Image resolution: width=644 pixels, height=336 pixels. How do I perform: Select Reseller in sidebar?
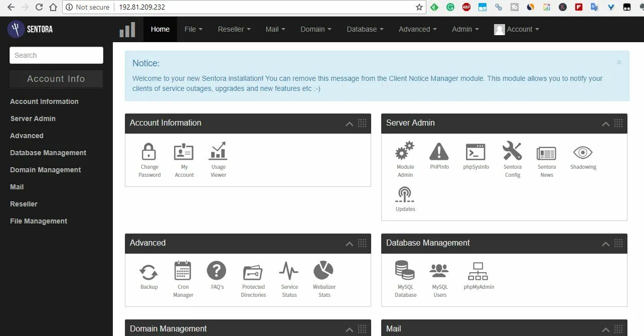click(x=24, y=204)
